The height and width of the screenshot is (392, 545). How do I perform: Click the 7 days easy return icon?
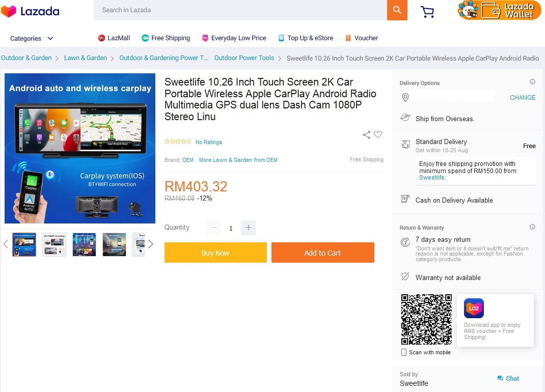click(405, 242)
